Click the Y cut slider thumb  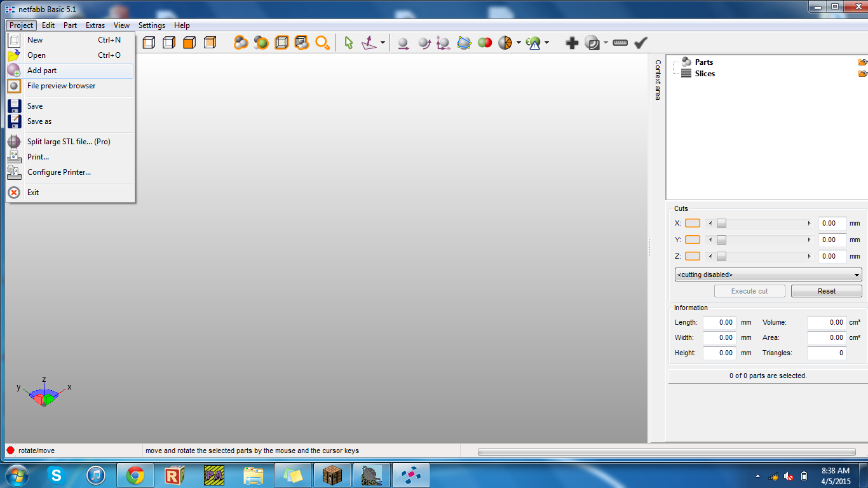tap(721, 240)
